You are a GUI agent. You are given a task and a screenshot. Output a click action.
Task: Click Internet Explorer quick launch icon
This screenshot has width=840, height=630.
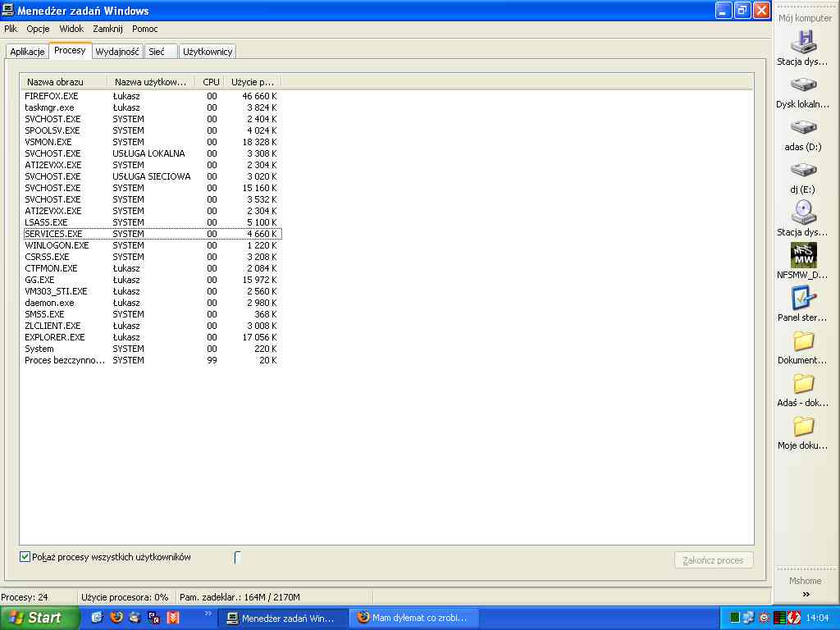[x=97, y=617]
